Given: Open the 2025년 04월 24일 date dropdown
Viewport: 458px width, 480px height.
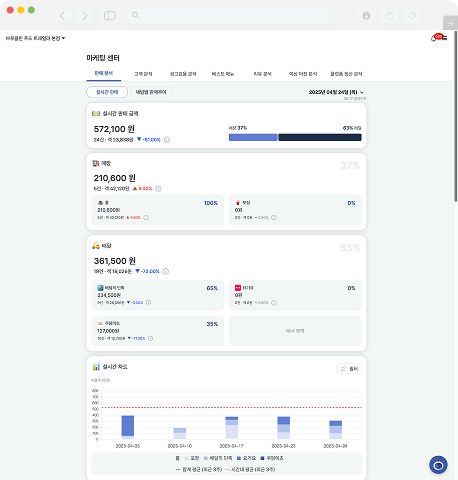Looking at the screenshot, I should [336, 92].
